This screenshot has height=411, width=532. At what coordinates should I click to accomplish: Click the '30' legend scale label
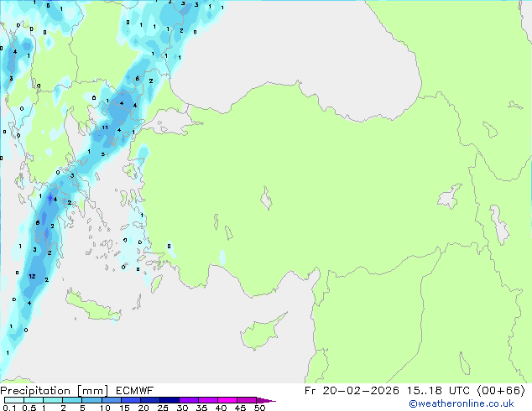[182, 408]
